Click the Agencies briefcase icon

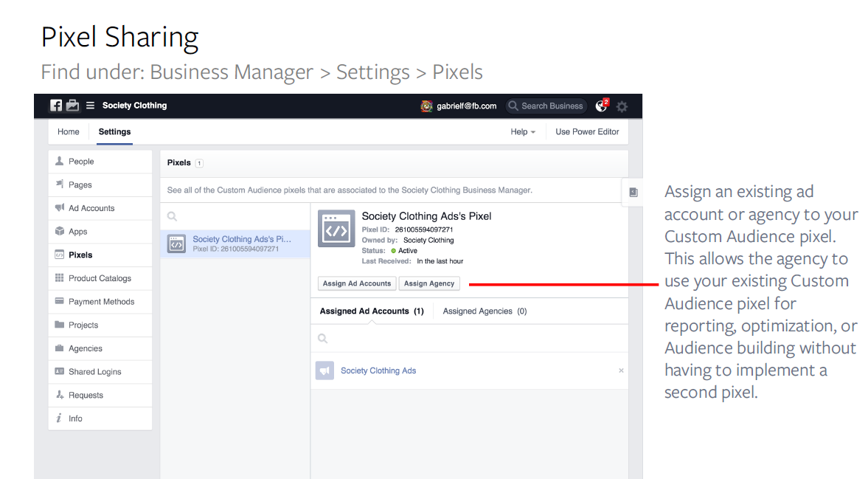pyautogui.click(x=59, y=348)
